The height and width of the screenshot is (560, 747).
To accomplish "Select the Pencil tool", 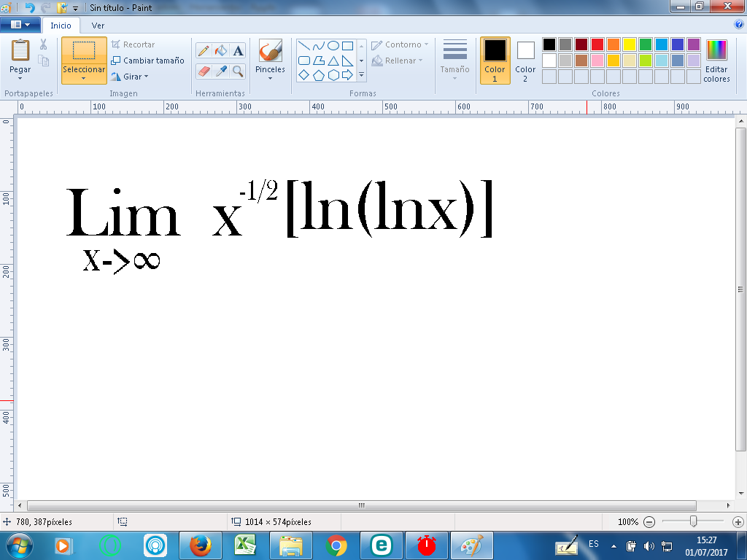I will [x=204, y=51].
